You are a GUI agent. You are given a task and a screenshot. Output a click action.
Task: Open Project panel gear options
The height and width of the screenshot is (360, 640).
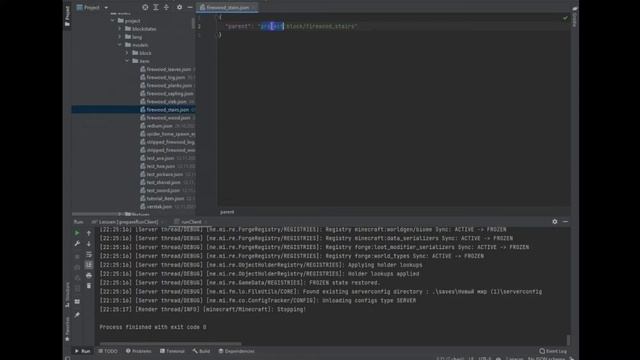(180, 7)
